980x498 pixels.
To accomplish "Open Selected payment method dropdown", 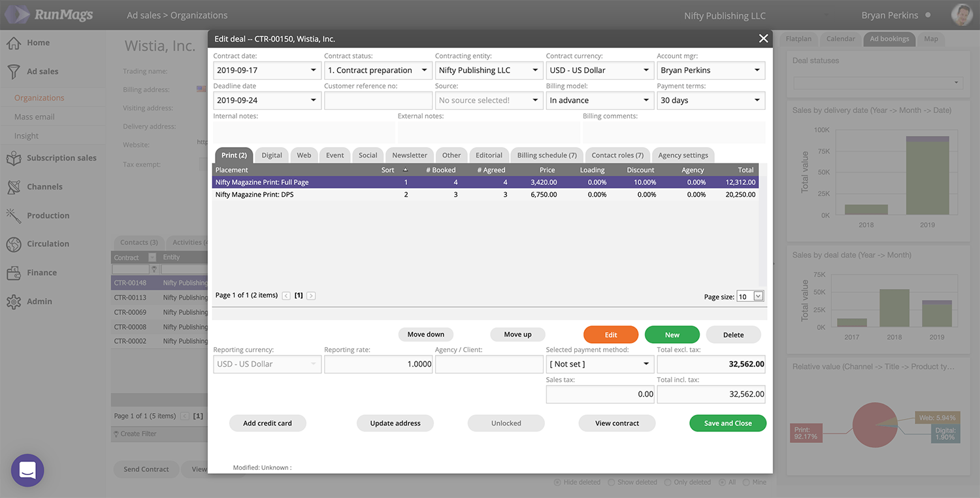I will pyautogui.click(x=646, y=364).
